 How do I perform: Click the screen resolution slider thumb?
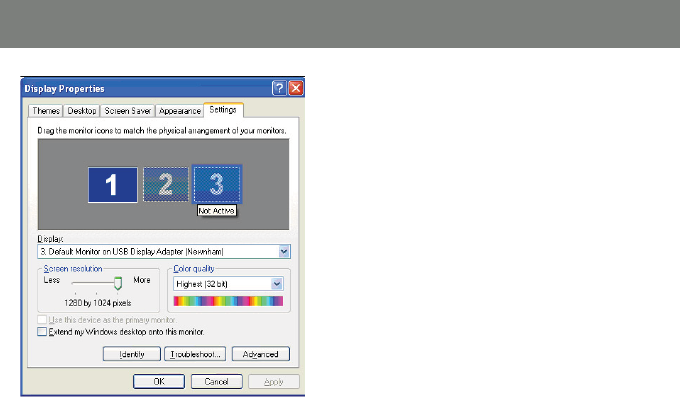118,283
